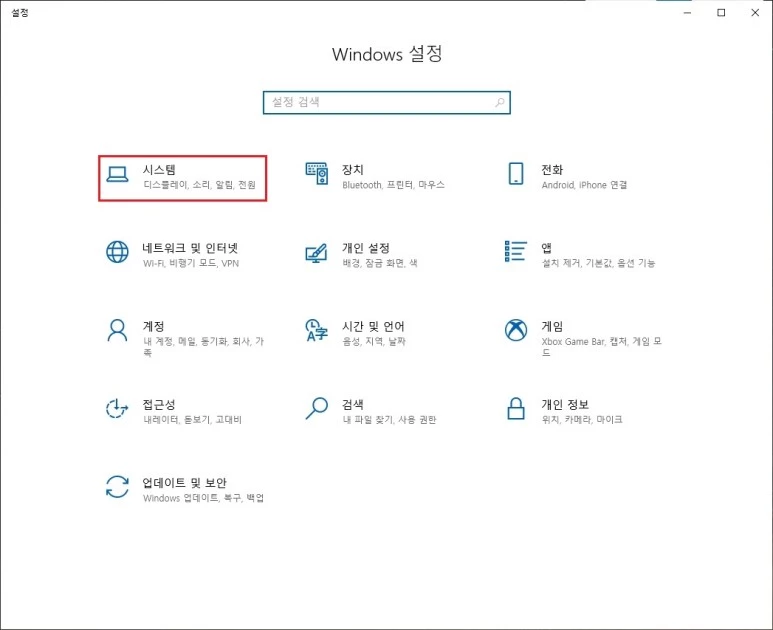
Task: Open the 전화 phone icon
Action: point(516,174)
